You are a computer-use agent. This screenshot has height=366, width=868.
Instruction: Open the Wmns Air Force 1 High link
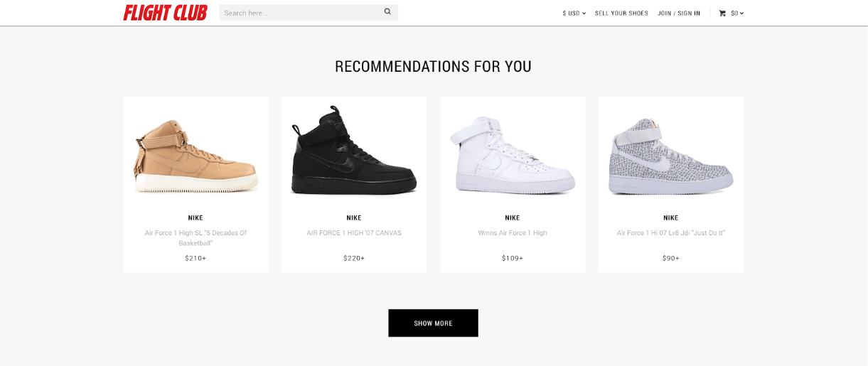click(513, 233)
